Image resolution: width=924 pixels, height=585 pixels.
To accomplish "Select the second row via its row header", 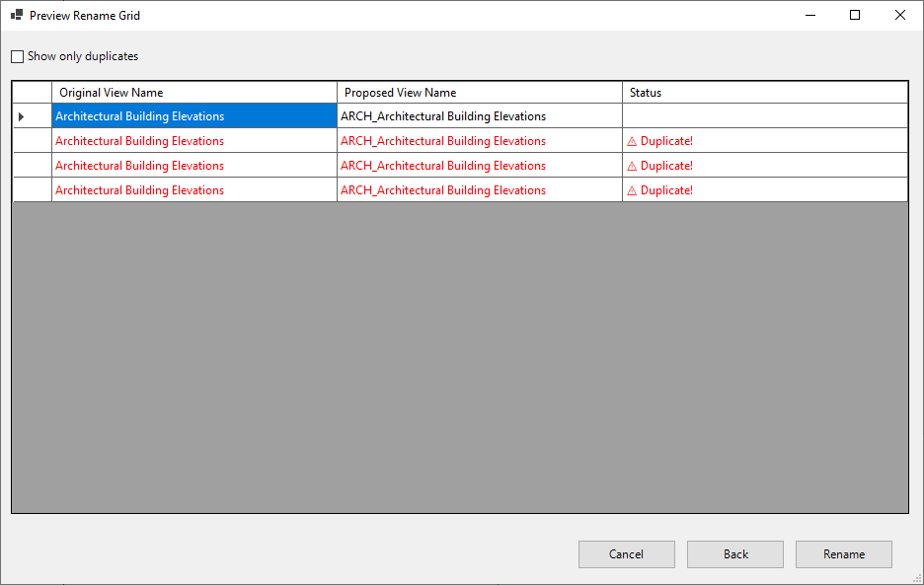I will point(32,141).
